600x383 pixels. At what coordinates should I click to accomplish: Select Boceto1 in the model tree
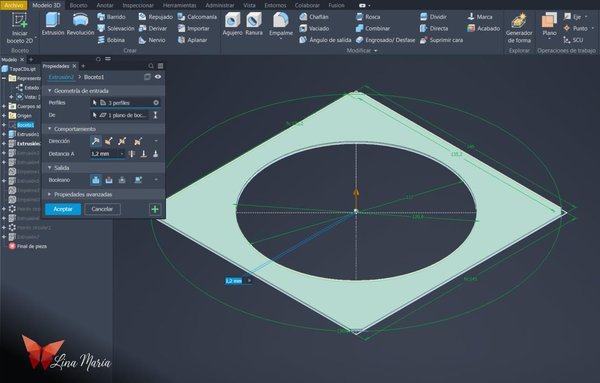pos(25,125)
